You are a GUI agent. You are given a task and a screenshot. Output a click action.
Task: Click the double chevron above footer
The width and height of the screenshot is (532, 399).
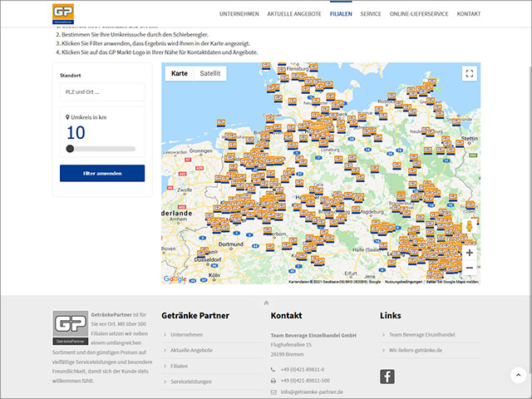click(x=266, y=303)
